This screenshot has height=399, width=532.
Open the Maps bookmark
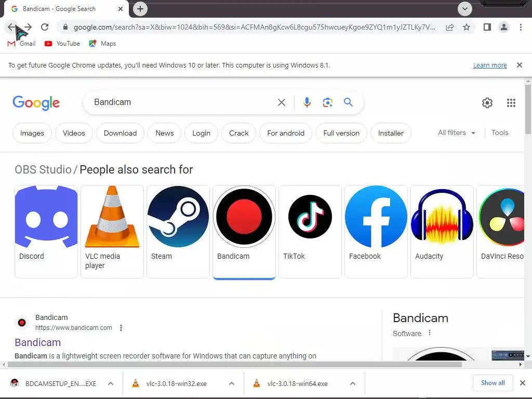[102, 44]
